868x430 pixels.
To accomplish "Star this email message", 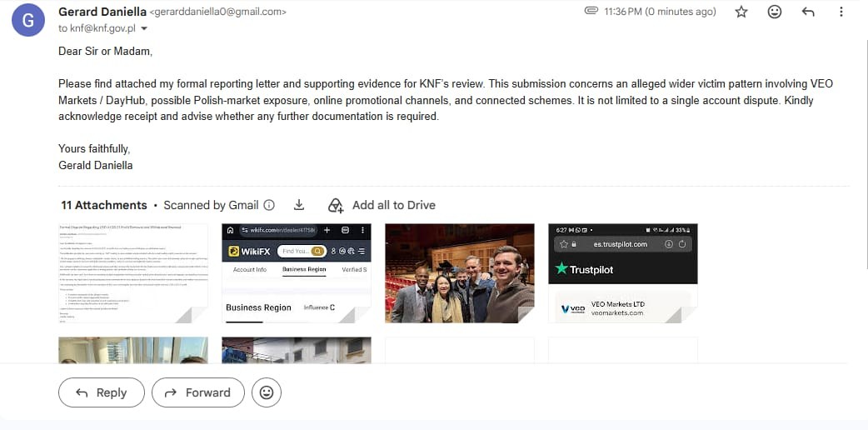I will (x=741, y=12).
